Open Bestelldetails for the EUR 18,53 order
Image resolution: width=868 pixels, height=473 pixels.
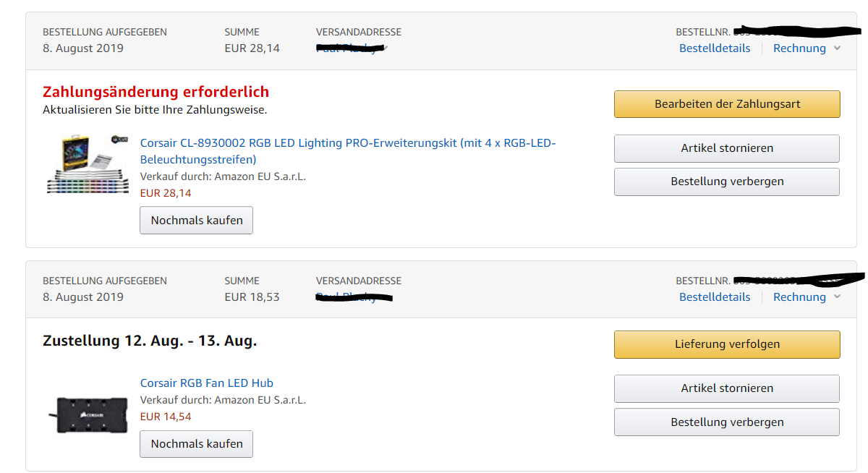(715, 297)
